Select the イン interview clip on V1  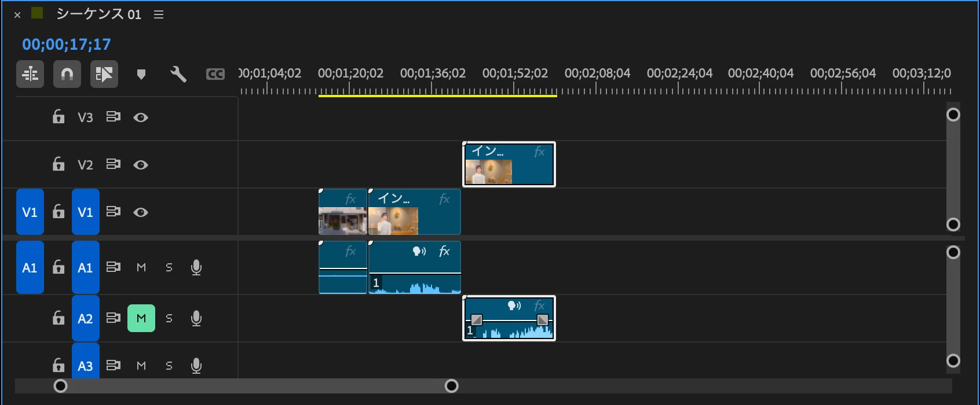tap(415, 212)
